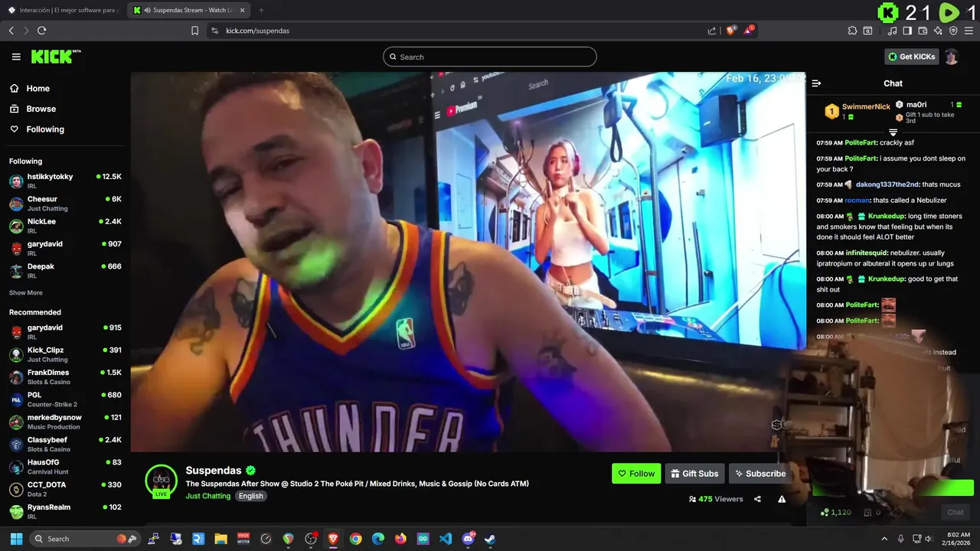Click dakong1337the2nd username in chat
The width and height of the screenshot is (980, 551).
pyautogui.click(x=887, y=184)
